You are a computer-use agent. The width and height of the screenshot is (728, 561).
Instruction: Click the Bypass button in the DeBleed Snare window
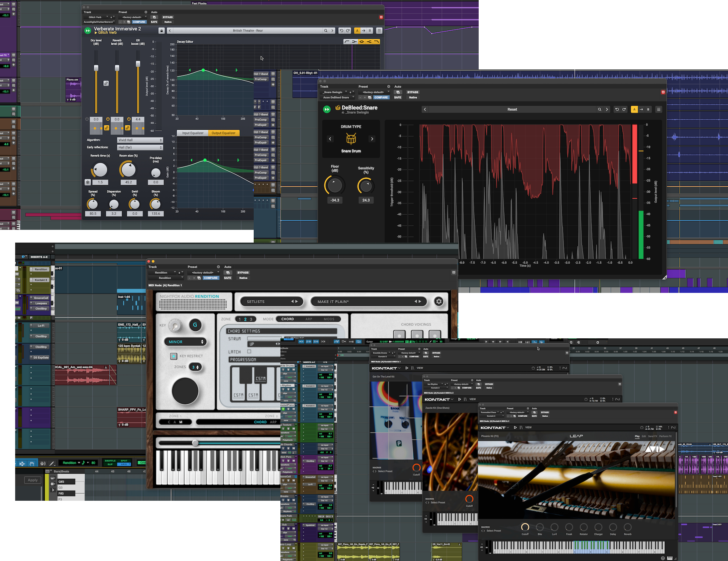click(413, 92)
